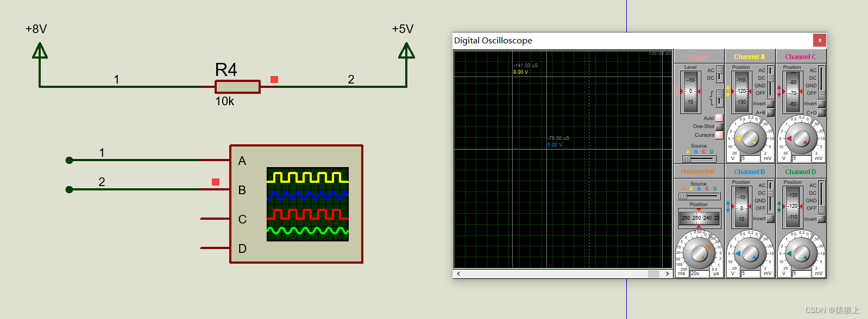The width and height of the screenshot is (868, 319).
Task: Click the -141.00 uS cursor readout
Action: (x=526, y=66)
